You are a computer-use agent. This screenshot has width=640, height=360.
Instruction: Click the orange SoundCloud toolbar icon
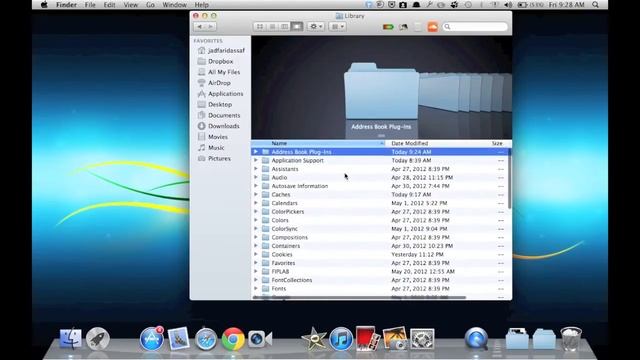point(433,27)
